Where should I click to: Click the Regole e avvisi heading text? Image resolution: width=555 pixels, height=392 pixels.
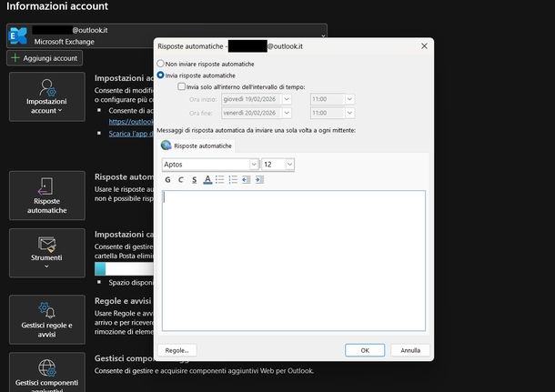[123, 301]
